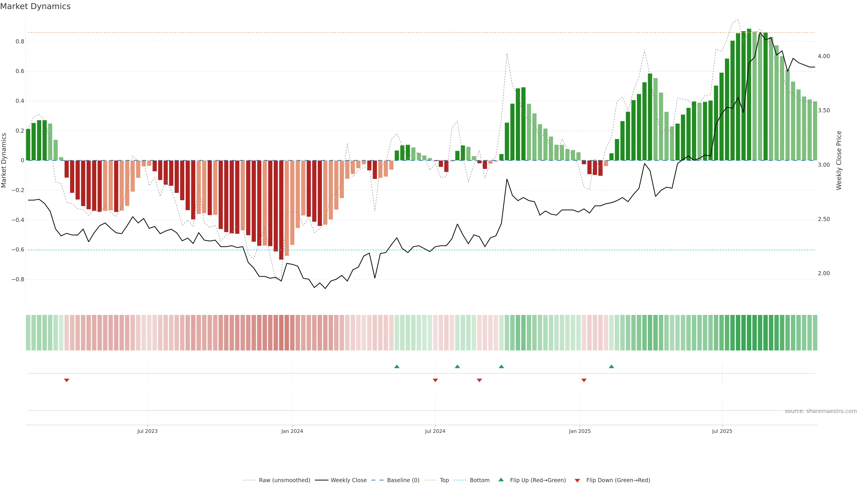
Task: Click the Flip Down legend triangle icon
Action: click(x=577, y=480)
